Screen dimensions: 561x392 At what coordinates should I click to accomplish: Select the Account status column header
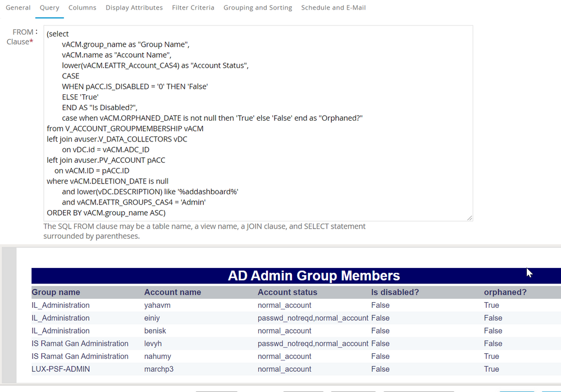[x=288, y=293]
